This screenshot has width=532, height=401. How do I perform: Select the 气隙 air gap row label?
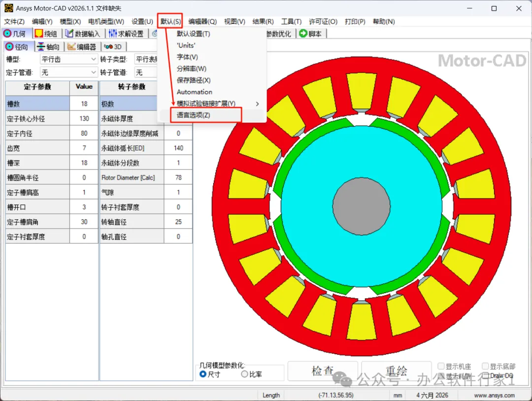point(132,192)
